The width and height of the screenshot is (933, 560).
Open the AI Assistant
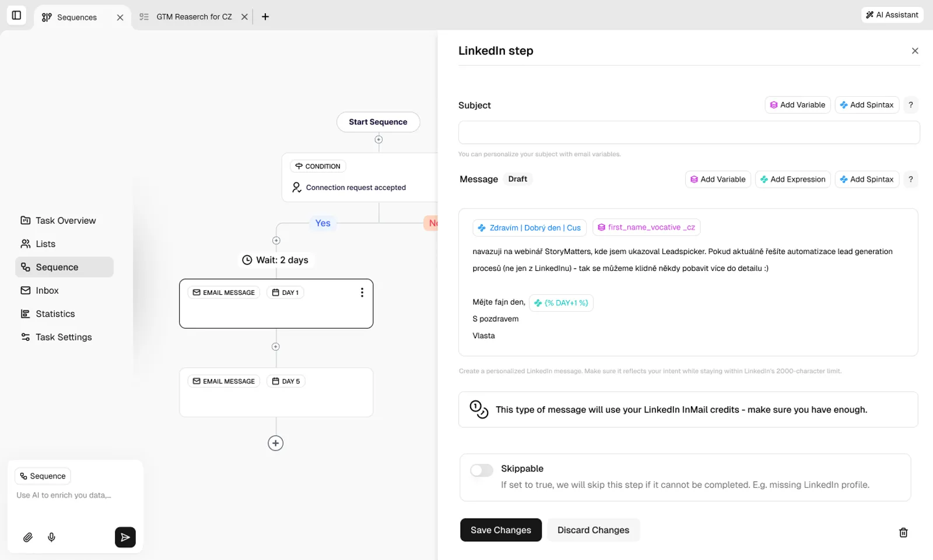[892, 15]
